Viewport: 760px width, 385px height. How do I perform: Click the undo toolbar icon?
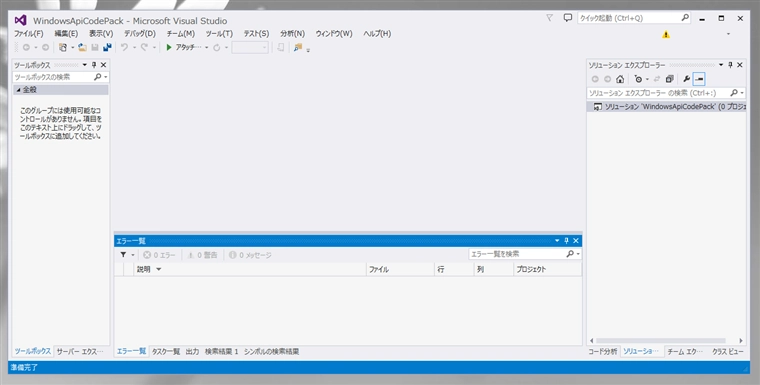point(125,48)
